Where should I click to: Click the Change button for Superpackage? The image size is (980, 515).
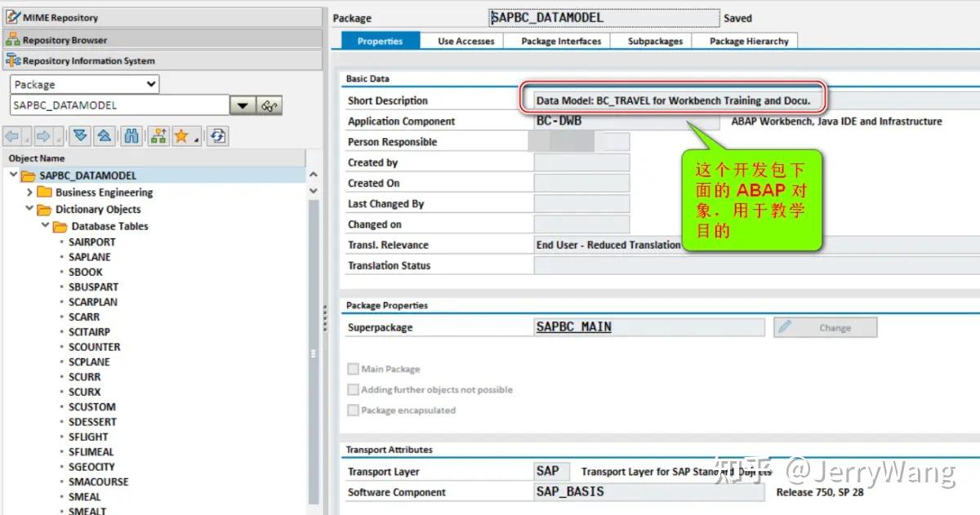point(825,326)
